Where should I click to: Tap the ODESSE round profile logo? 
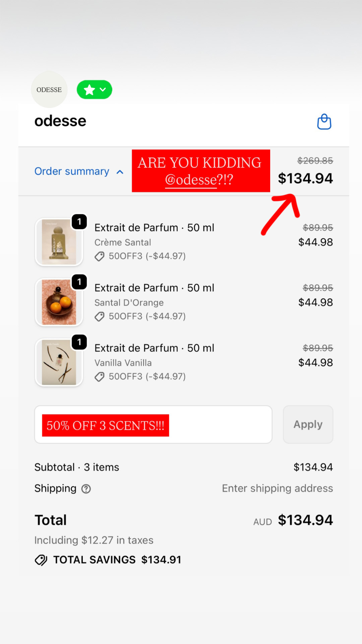point(49,90)
